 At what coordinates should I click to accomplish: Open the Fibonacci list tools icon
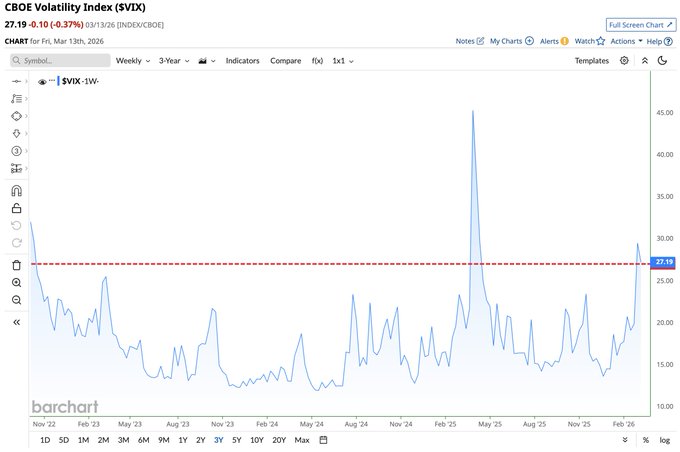click(x=16, y=98)
